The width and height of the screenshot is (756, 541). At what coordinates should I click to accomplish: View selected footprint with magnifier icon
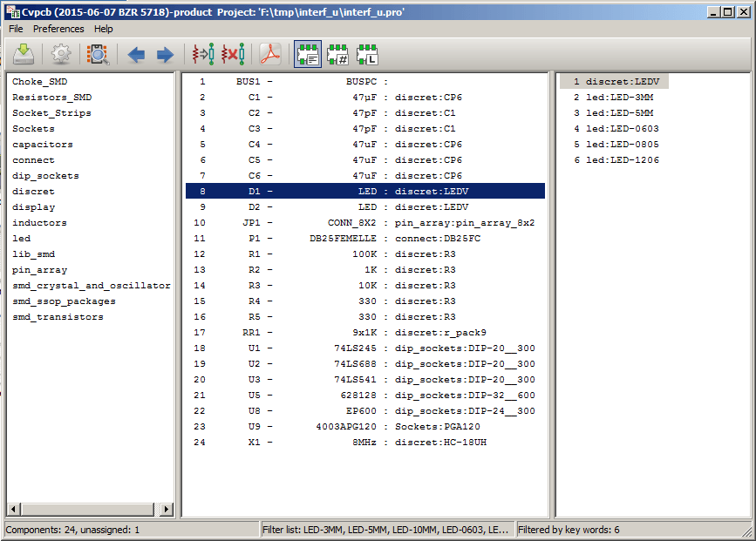(x=97, y=55)
